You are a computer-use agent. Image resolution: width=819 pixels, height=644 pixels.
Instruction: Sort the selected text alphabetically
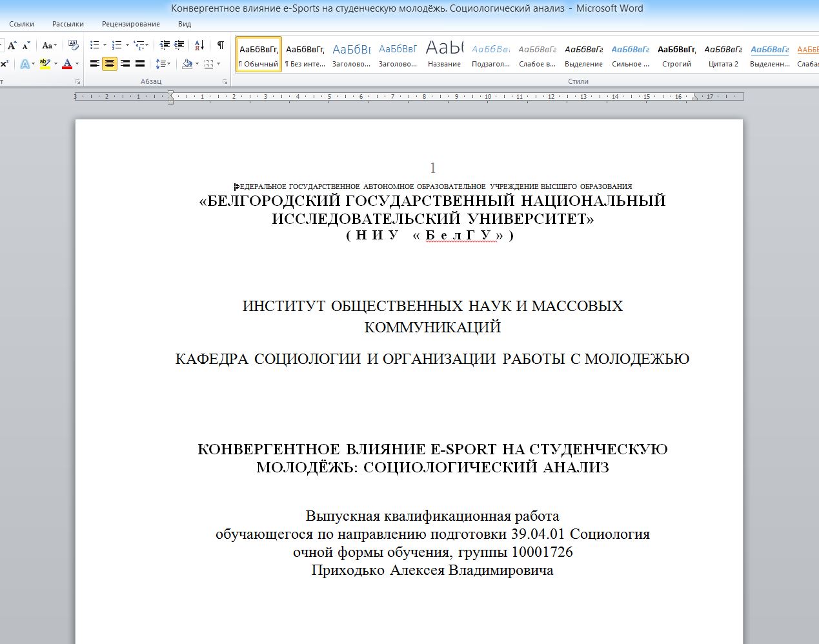tap(199, 45)
